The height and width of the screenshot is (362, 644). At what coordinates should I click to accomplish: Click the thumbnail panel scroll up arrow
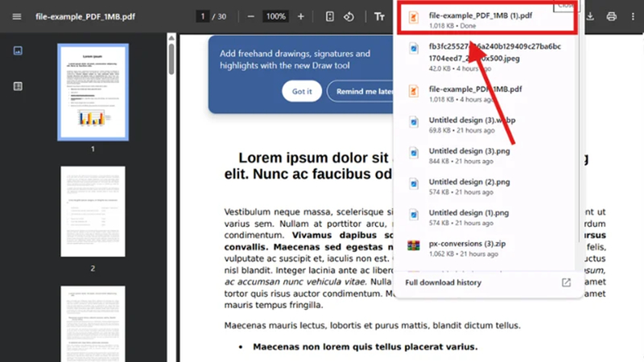pyautogui.click(x=171, y=38)
